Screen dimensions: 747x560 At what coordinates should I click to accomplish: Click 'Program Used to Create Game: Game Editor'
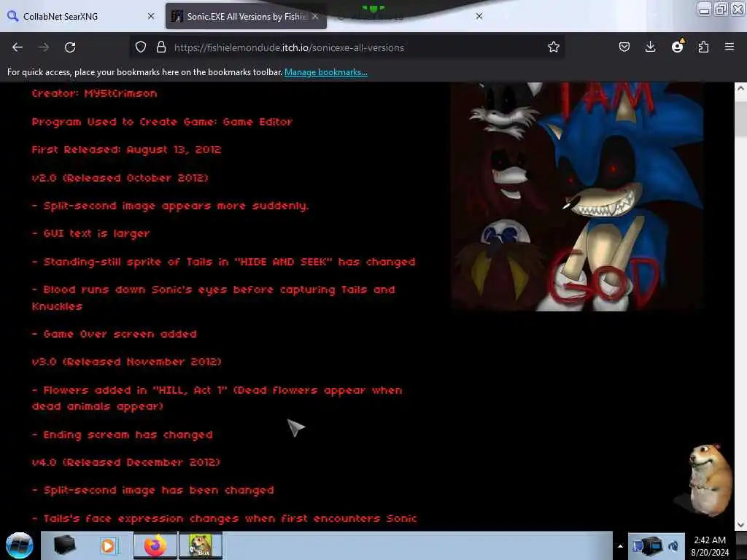coord(162,122)
